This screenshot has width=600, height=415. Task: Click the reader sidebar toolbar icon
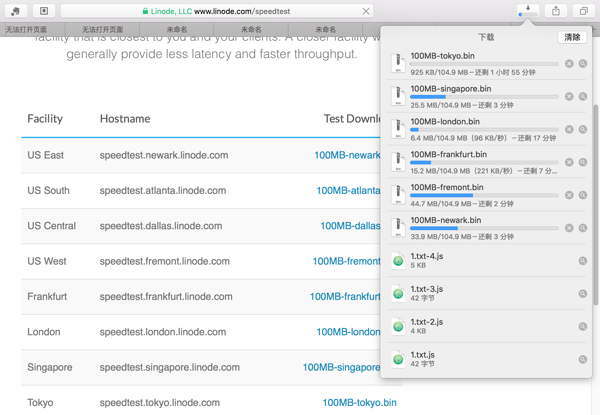(44, 11)
